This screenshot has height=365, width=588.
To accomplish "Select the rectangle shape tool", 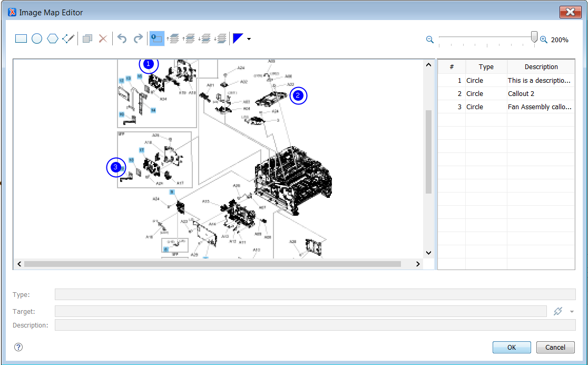I will tap(21, 39).
